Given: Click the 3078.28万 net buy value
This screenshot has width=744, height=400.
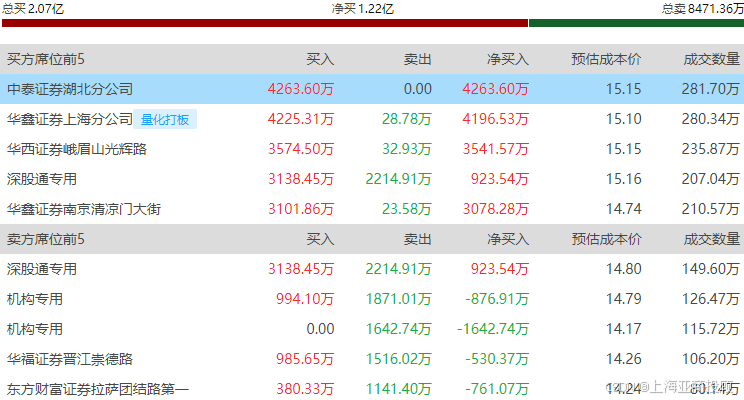Looking at the screenshot, I should (x=495, y=209).
